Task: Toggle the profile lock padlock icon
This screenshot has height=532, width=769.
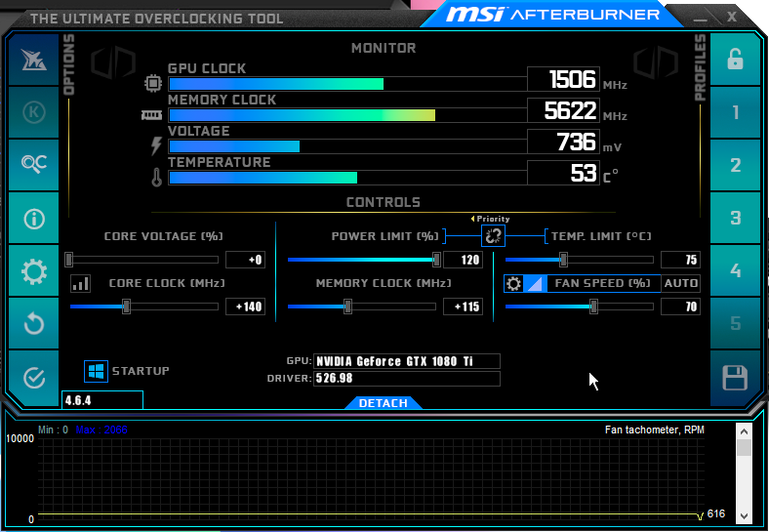Action: [735, 60]
